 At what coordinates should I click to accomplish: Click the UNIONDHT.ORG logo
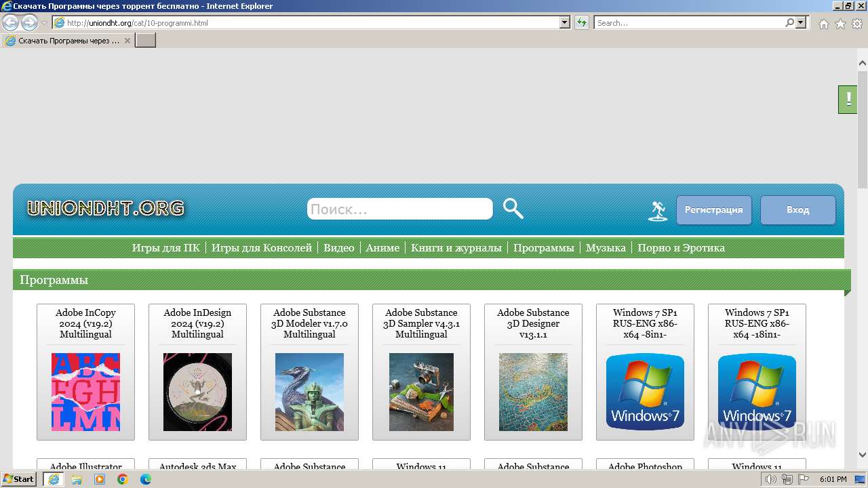pyautogui.click(x=105, y=208)
